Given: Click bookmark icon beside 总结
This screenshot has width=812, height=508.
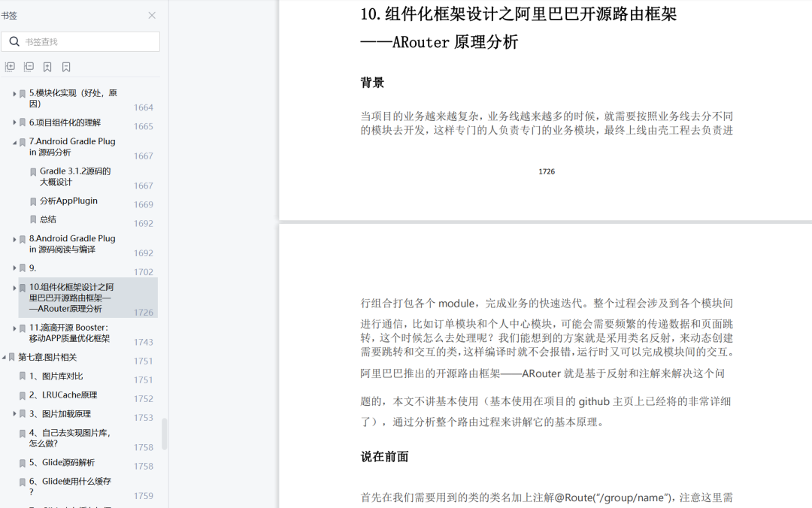Looking at the screenshot, I should tap(33, 220).
